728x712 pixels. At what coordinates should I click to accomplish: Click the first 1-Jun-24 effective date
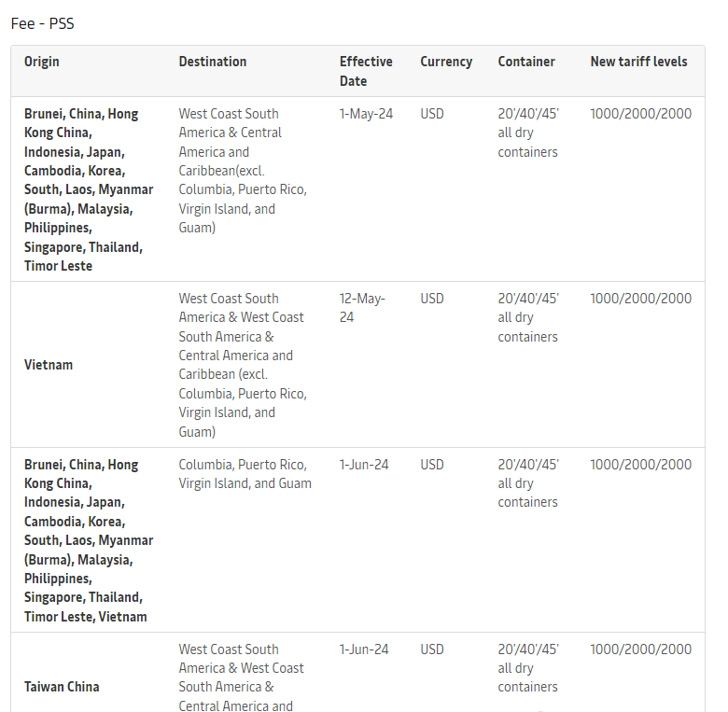pyautogui.click(x=364, y=465)
